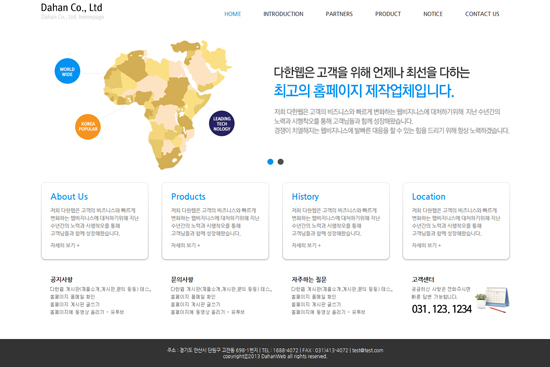550x367 pixels.
Task: Click view-more link in Products card
Action: [x=186, y=245]
